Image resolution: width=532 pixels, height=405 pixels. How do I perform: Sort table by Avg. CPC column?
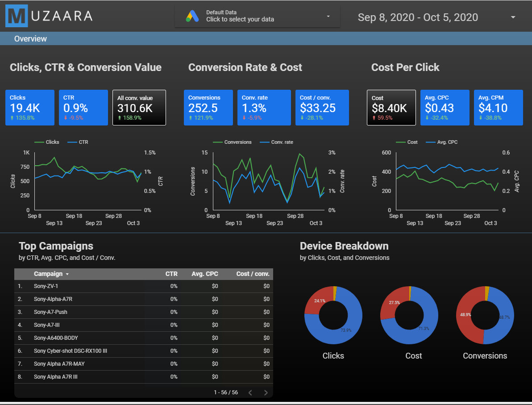pyautogui.click(x=205, y=274)
